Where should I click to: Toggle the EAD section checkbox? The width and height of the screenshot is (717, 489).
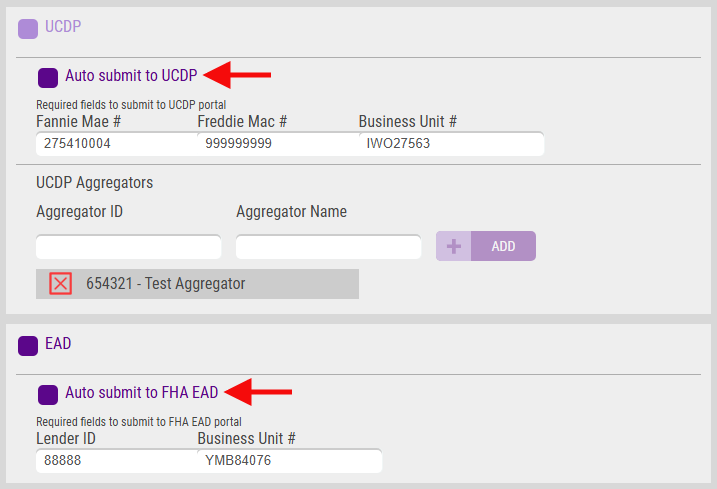click(x=28, y=346)
